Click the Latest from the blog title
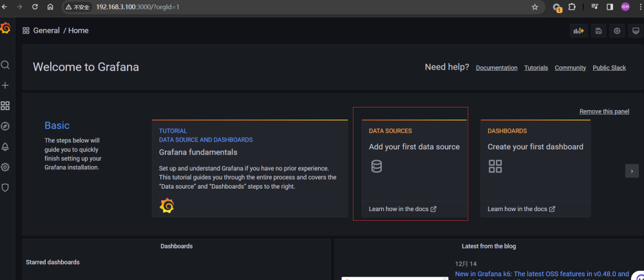The width and height of the screenshot is (644, 280). (x=489, y=247)
